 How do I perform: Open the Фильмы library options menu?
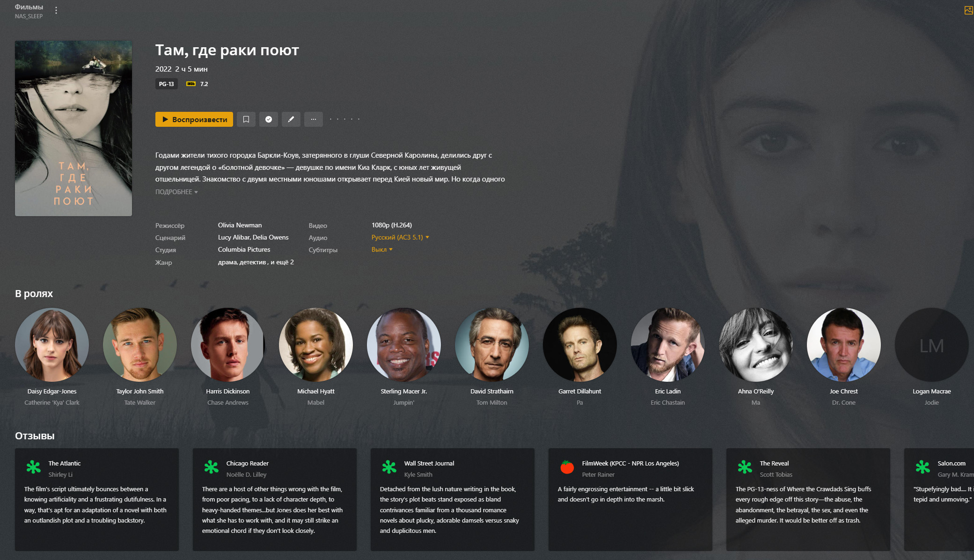click(56, 10)
